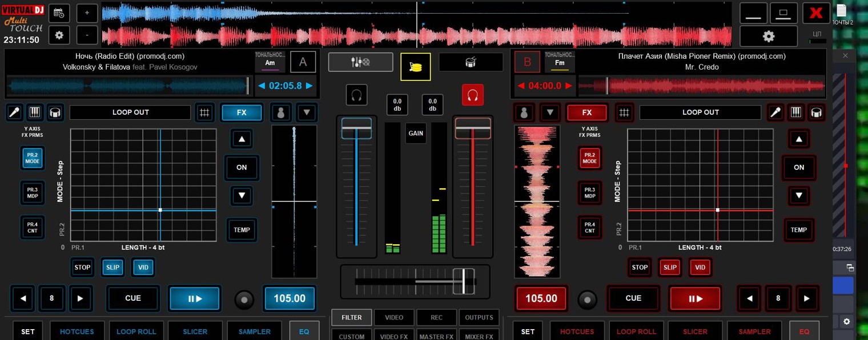Toggle PR.2 MODE on left deck

pyautogui.click(x=33, y=158)
